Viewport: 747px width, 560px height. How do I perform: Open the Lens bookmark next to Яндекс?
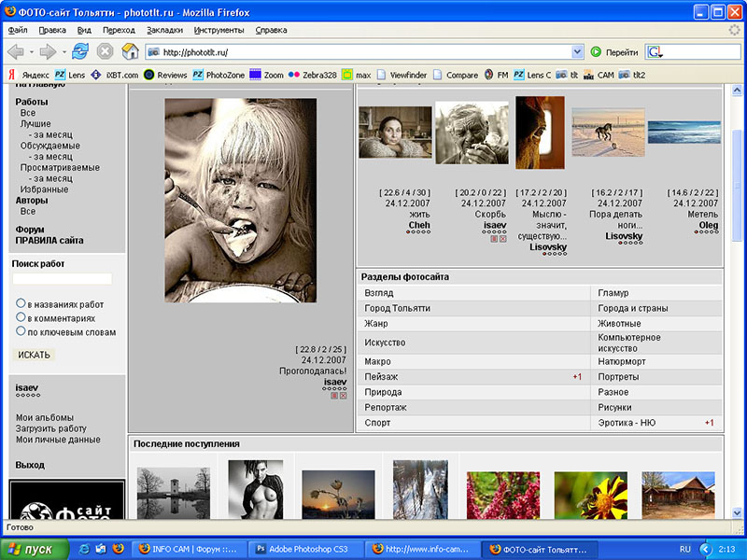pyautogui.click(x=69, y=75)
